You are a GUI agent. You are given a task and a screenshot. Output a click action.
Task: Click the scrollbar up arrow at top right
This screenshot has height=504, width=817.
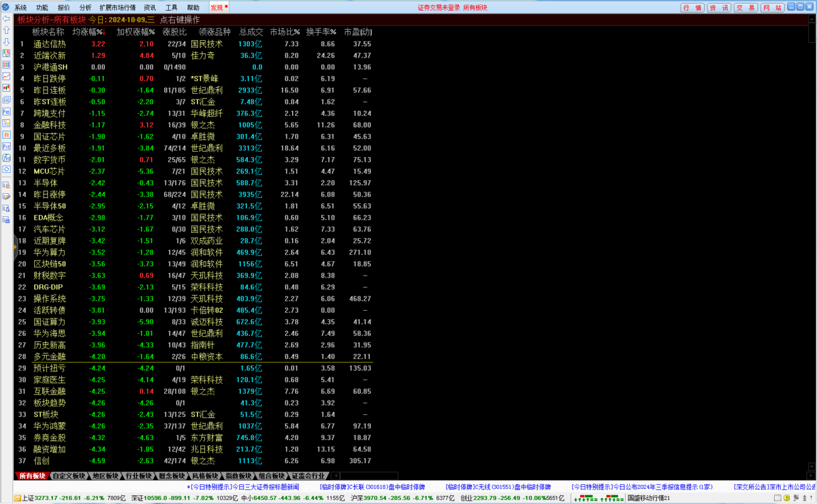[811, 19]
